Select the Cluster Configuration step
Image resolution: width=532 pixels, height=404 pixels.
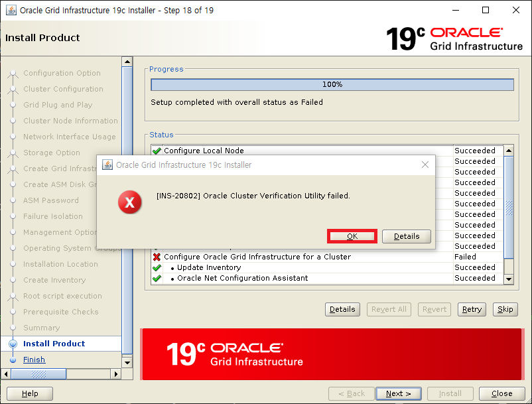[63, 89]
